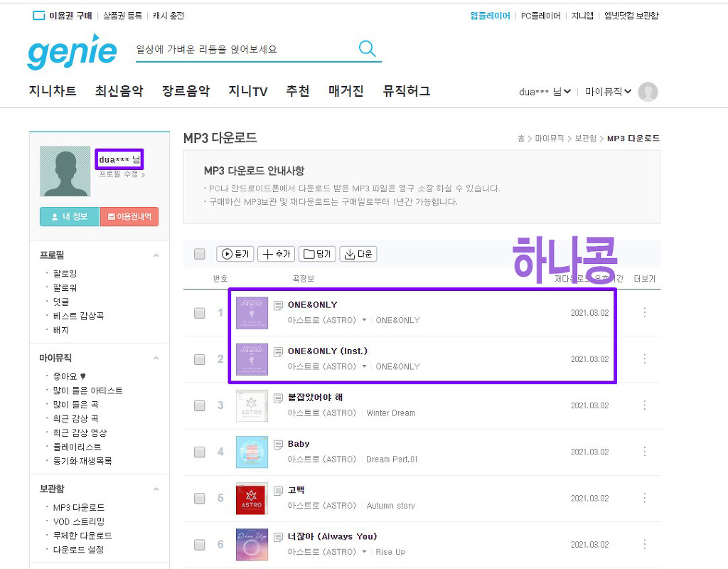Image resolution: width=728 pixels, height=569 pixels.
Task: Click the 내 정보 button
Action: [x=70, y=216]
